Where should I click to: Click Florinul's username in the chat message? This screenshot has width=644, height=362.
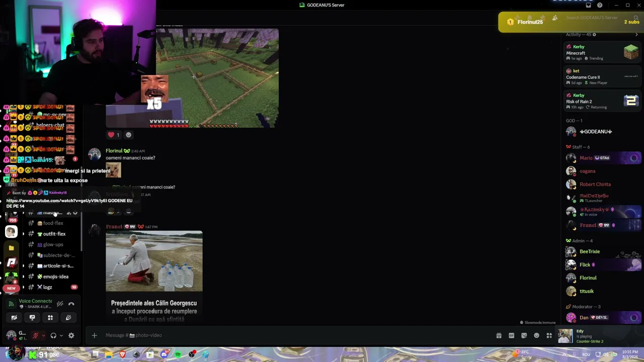coord(114,151)
